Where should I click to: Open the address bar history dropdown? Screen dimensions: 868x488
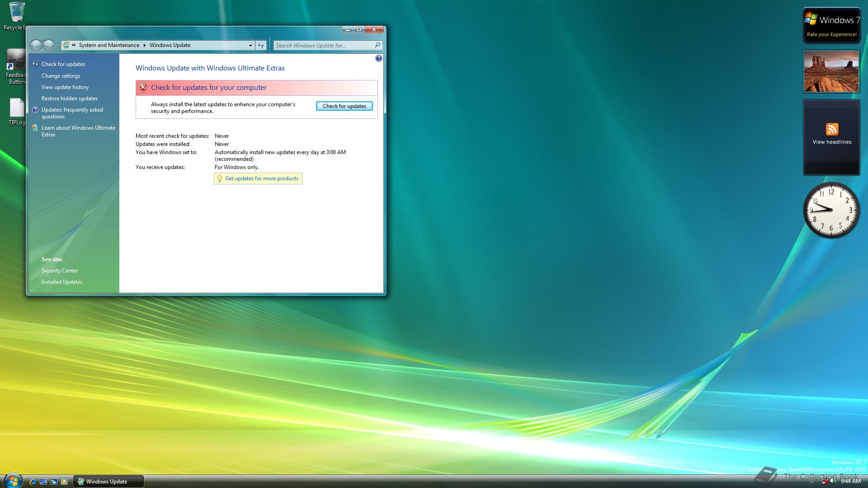(x=250, y=45)
